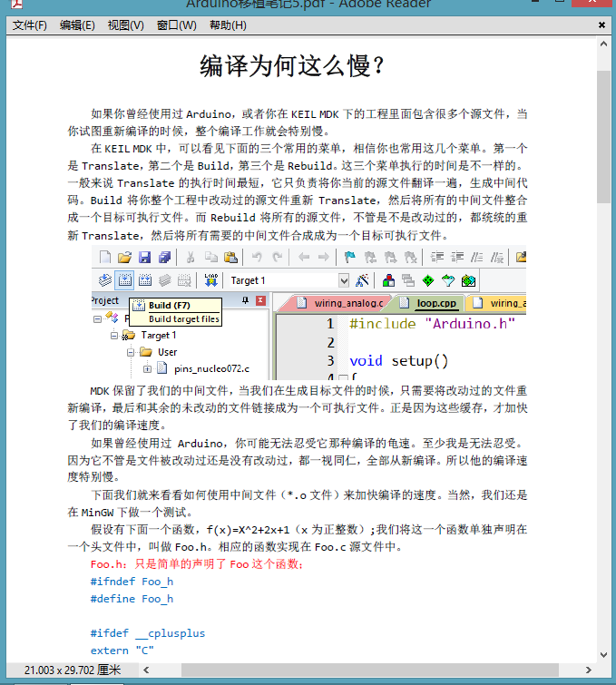Viewport: 616px width, 685px height.
Task: Click the Translate icon in build toolbar
Action: point(105,280)
